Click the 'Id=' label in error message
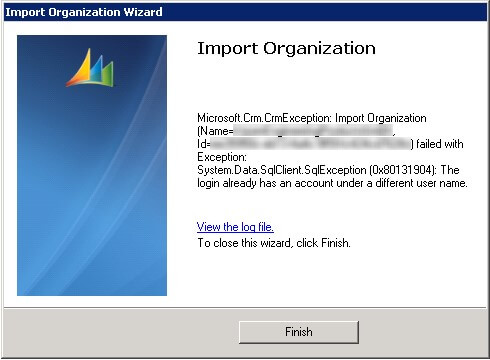 (x=204, y=144)
